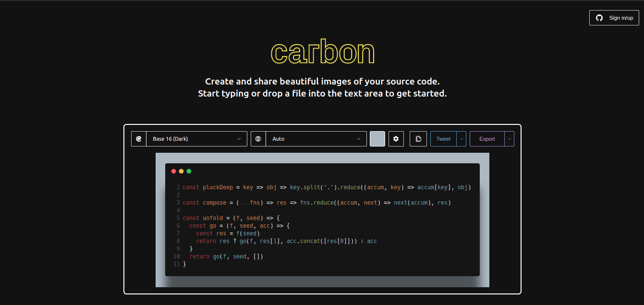Click the carbon logo heading
This screenshot has width=644, height=305.
pyautogui.click(x=322, y=51)
